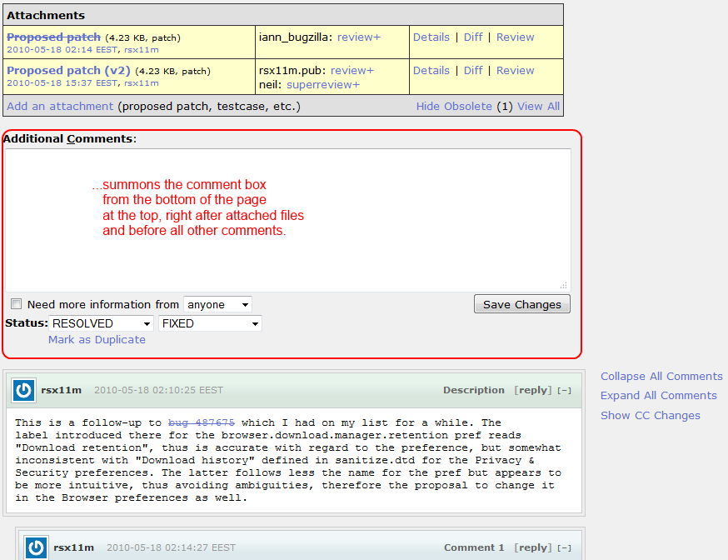
Task: Open bug 487675 link in description
Action: pyautogui.click(x=201, y=422)
